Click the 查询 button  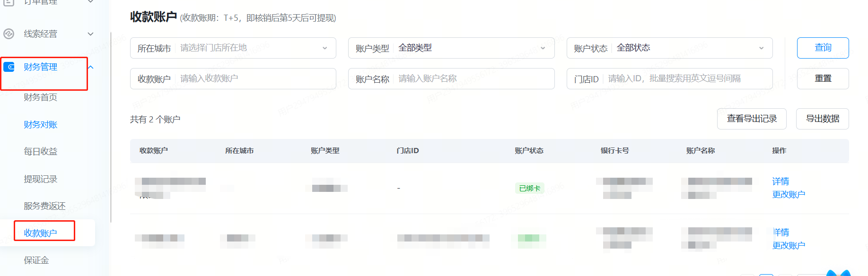pyautogui.click(x=823, y=48)
